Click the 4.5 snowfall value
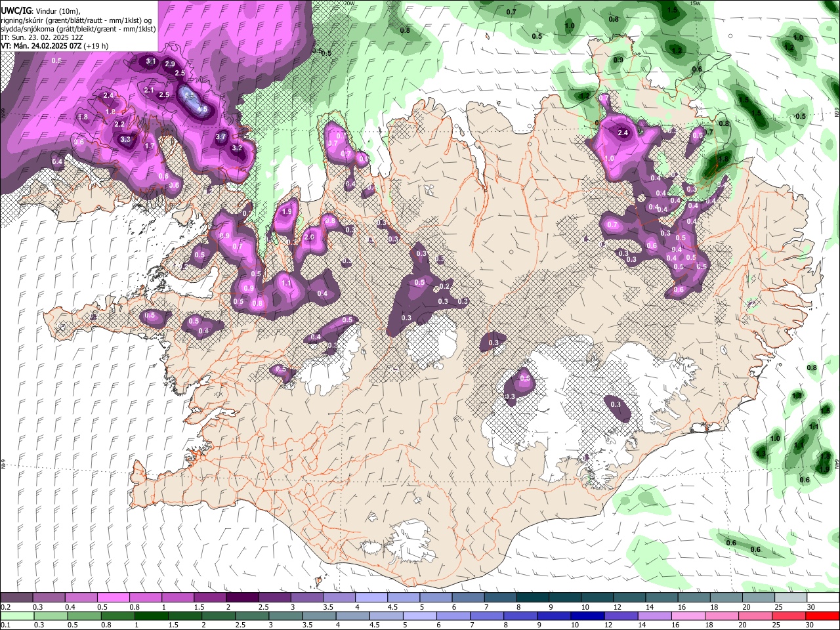The width and height of the screenshot is (840, 630). click(x=202, y=110)
